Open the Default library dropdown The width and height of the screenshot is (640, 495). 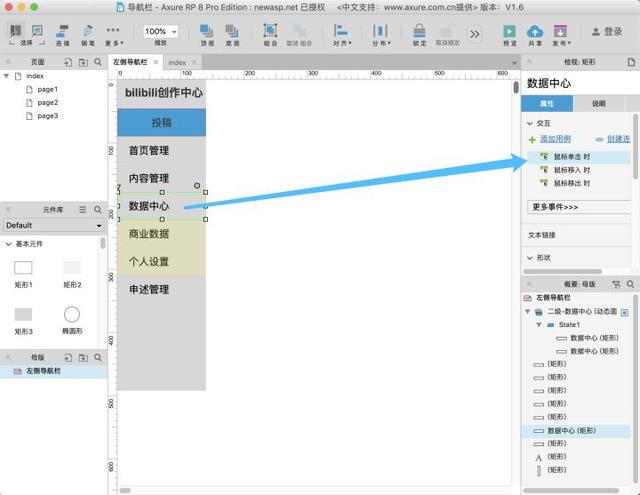tap(53, 225)
